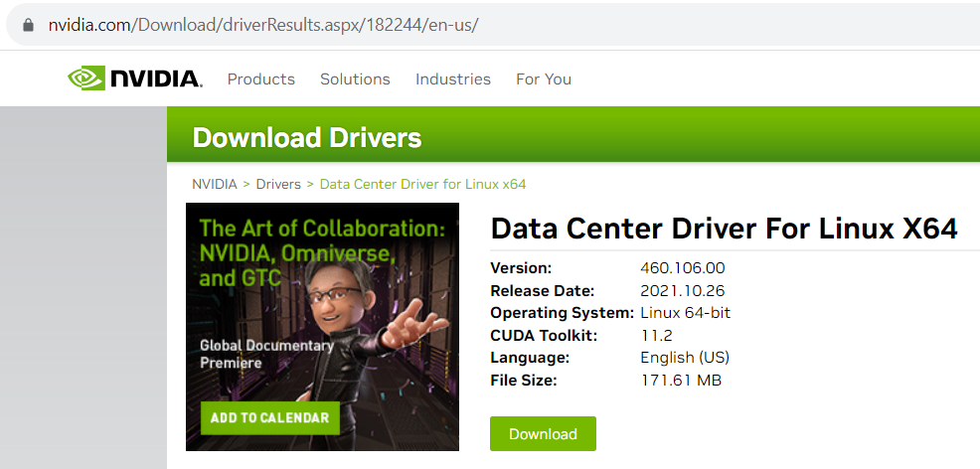Click the Download Drivers heading

307,137
